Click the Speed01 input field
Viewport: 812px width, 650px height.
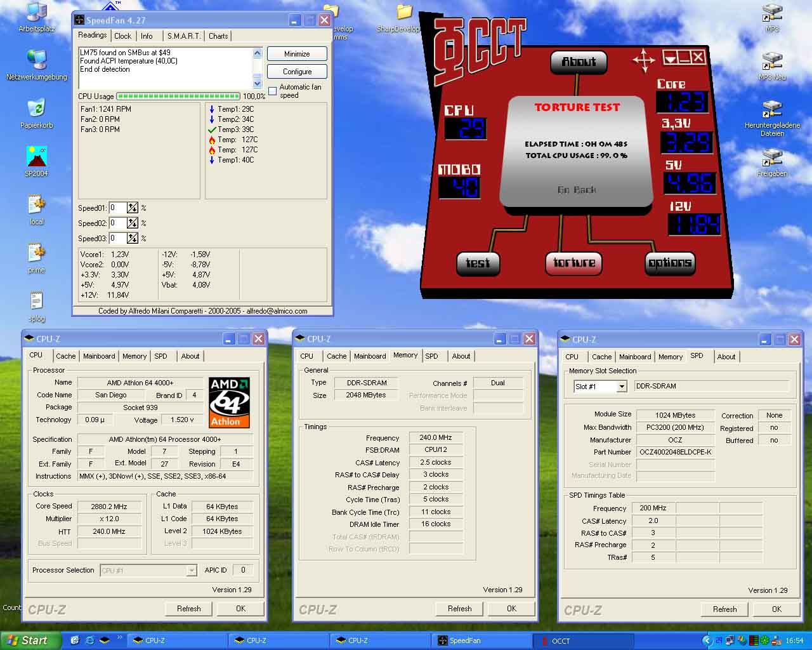(117, 208)
